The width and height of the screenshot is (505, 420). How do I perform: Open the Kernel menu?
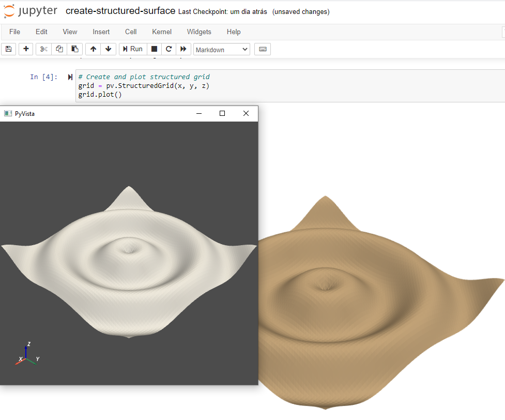pos(161,32)
